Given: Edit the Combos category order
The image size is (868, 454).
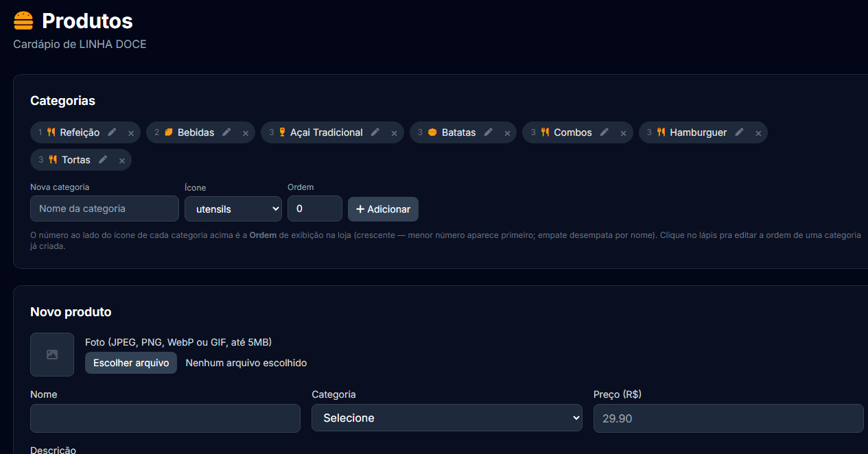Looking at the screenshot, I should [x=605, y=132].
